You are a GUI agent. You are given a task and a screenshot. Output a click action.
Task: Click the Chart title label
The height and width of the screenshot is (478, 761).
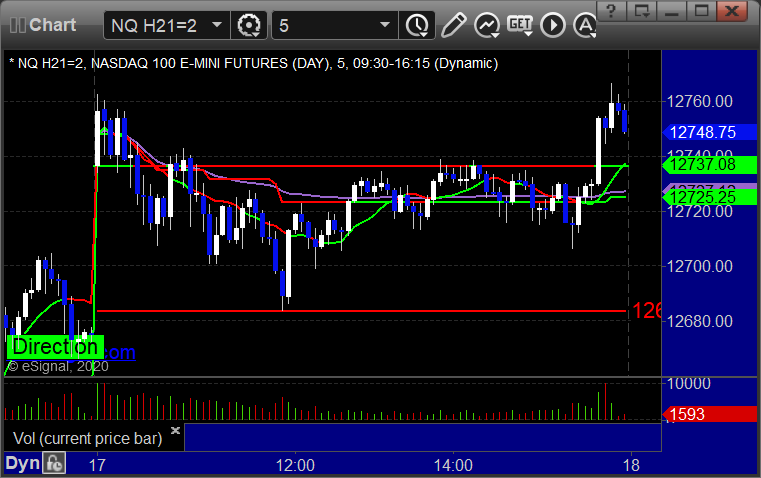click(x=52, y=25)
